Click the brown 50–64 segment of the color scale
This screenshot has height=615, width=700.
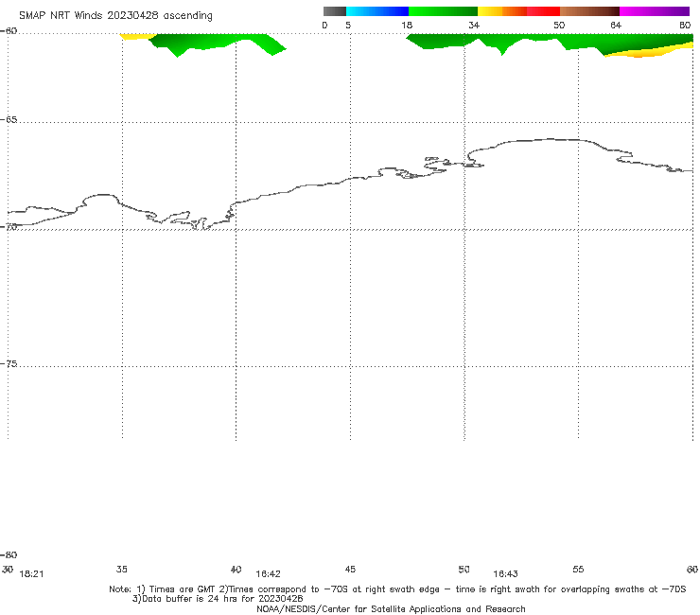(589, 11)
